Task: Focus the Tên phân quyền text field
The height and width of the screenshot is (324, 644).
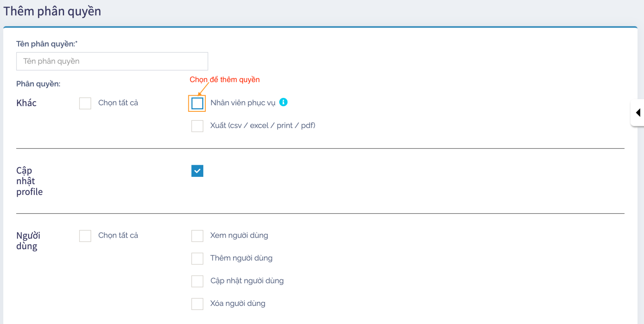Action: pyautogui.click(x=112, y=61)
